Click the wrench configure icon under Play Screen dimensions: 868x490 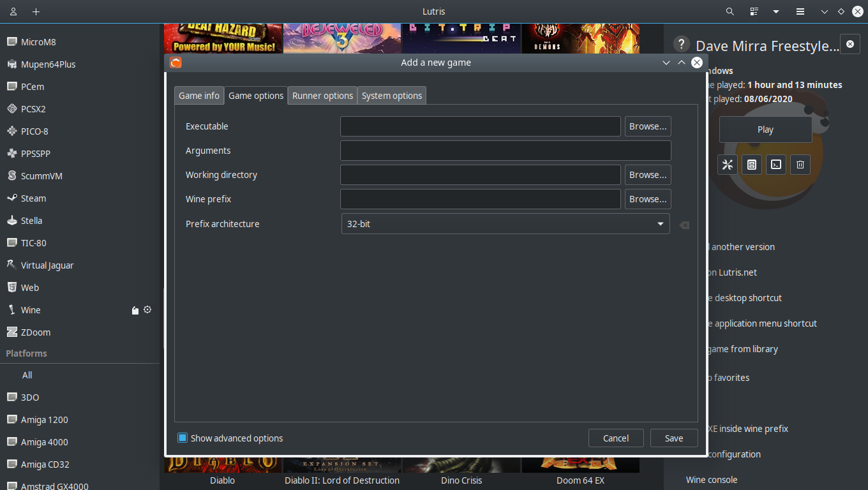[x=728, y=165]
